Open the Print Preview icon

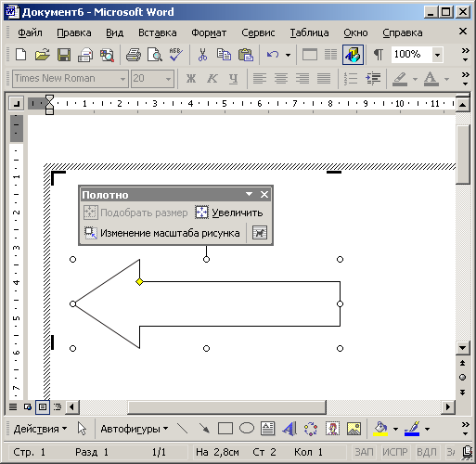point(155,55)
